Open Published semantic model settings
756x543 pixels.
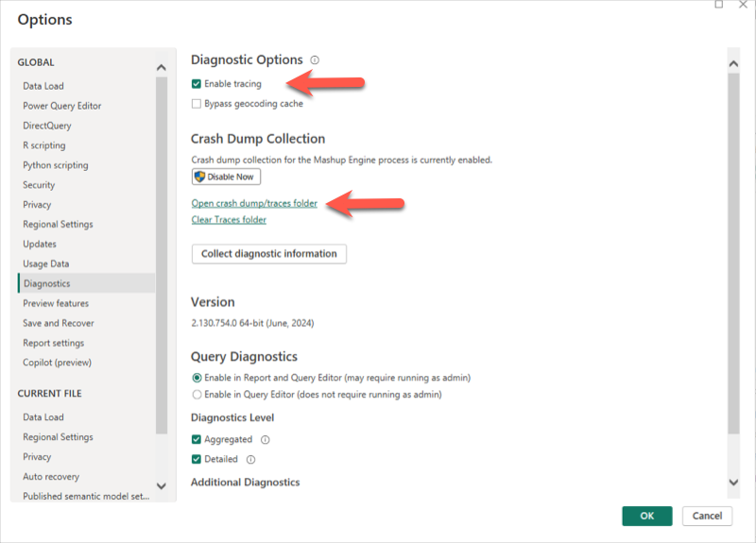pos(86,496)
